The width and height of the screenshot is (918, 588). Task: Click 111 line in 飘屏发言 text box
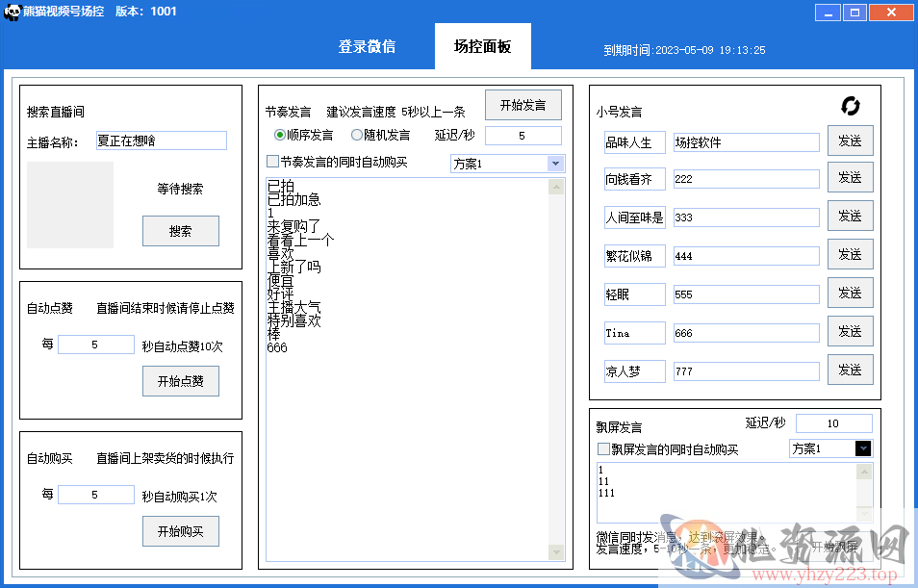pos(606,493)
